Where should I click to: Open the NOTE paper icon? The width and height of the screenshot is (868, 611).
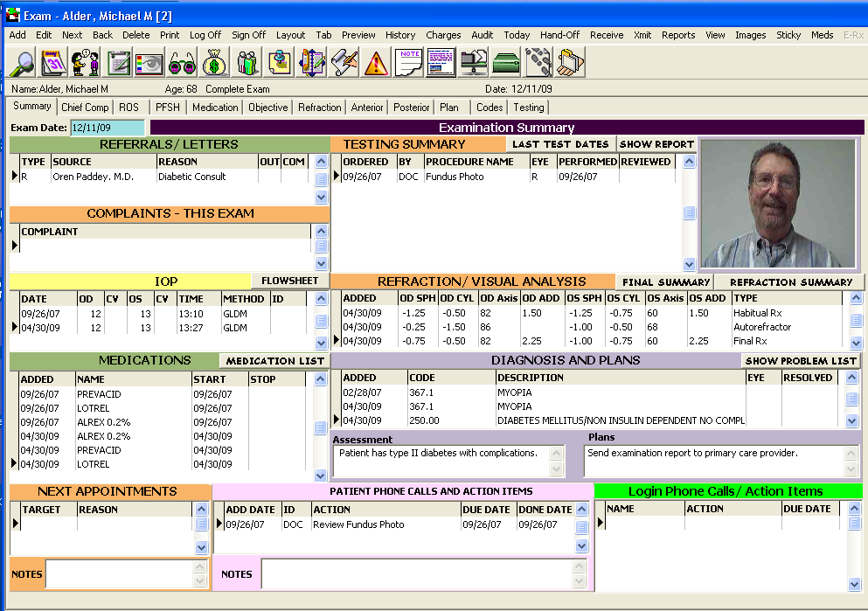[x=408, y=63]
